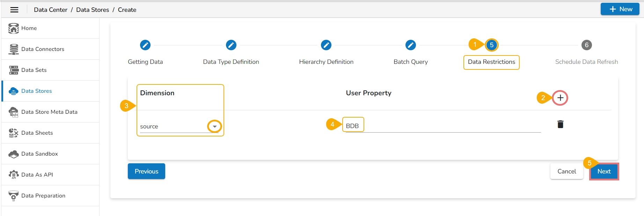Delete the source restriction row
Image resolution: width=644 pixels, height=216 pixels.
click(560, 124)
